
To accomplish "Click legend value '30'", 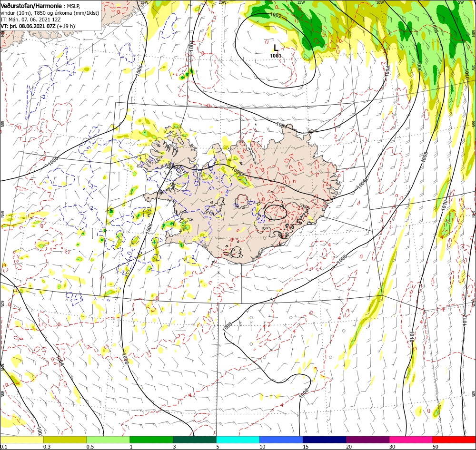I will click(x=392, y=447).
